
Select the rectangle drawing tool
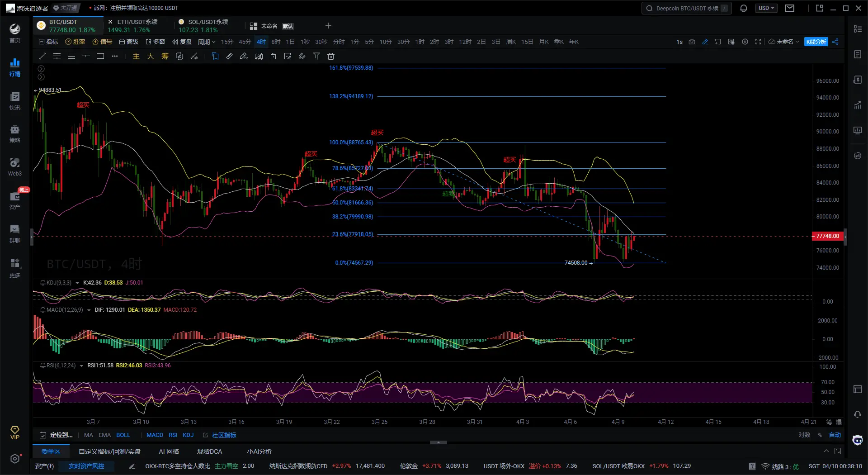click(100, 56)
